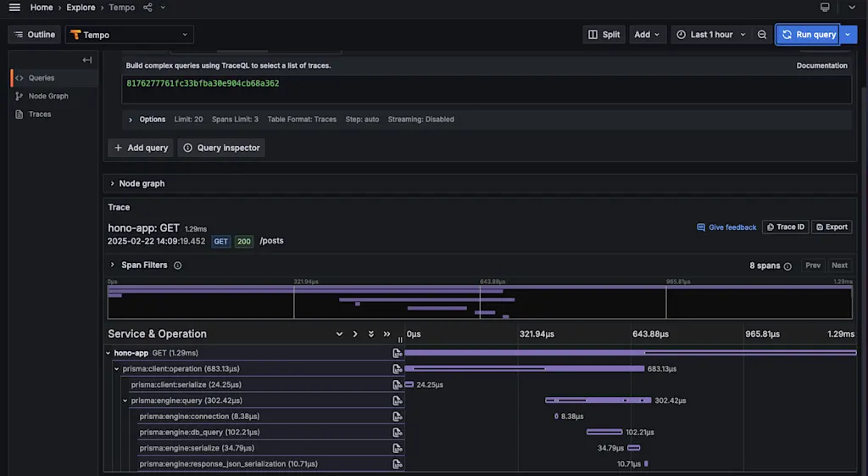
Task: Click the zoom out time range icon
Action: [x=762, y=34]
